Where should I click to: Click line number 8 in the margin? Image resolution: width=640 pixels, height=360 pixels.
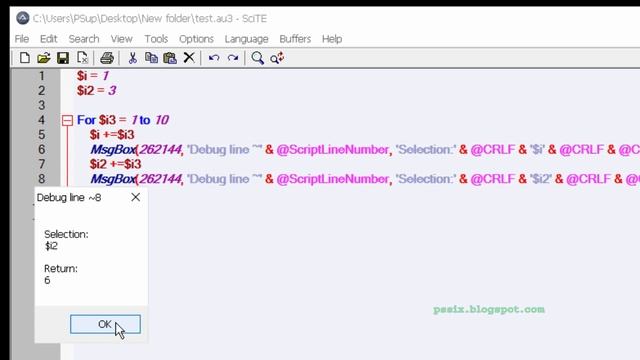pyautogui.click(x=42, y=179)
